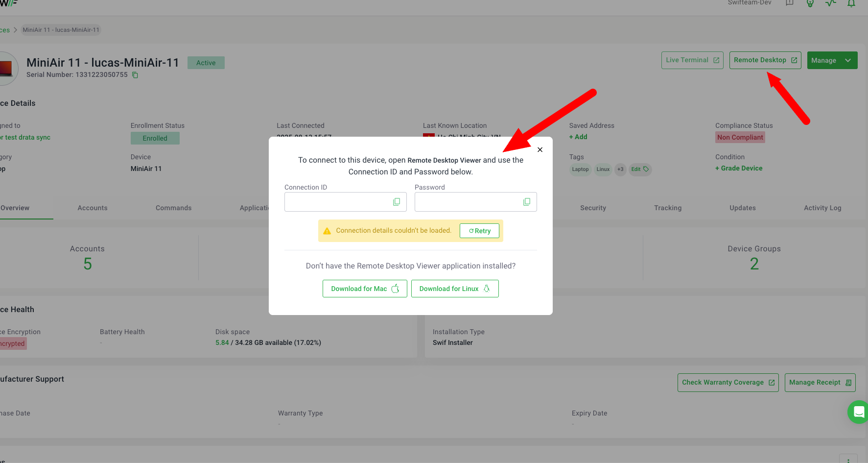This screenshot has height=463, width=868.
Task: Copy the device serial number
Action: click(x=135, y=75)
